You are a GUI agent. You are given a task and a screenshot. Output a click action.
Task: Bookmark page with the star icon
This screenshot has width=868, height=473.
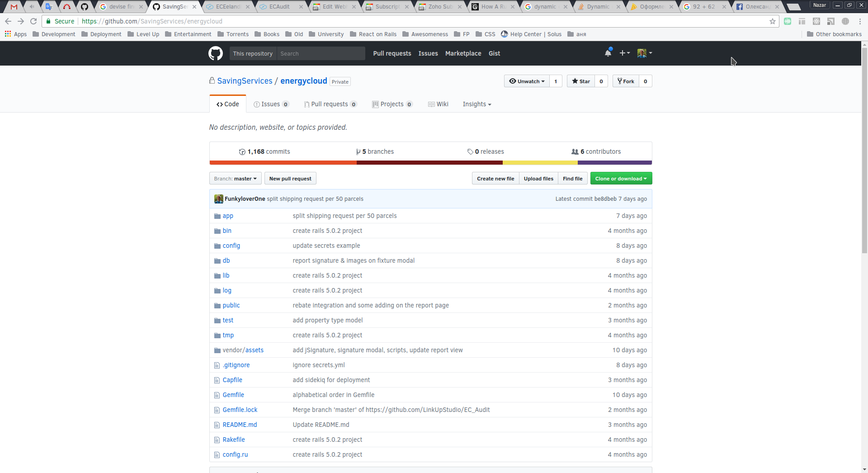coord(772,21)
